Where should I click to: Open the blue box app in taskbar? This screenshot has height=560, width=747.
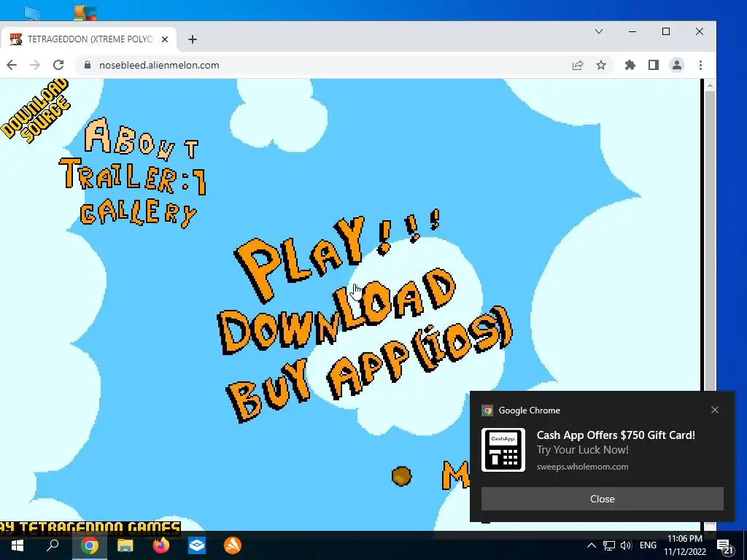(197, 545)
